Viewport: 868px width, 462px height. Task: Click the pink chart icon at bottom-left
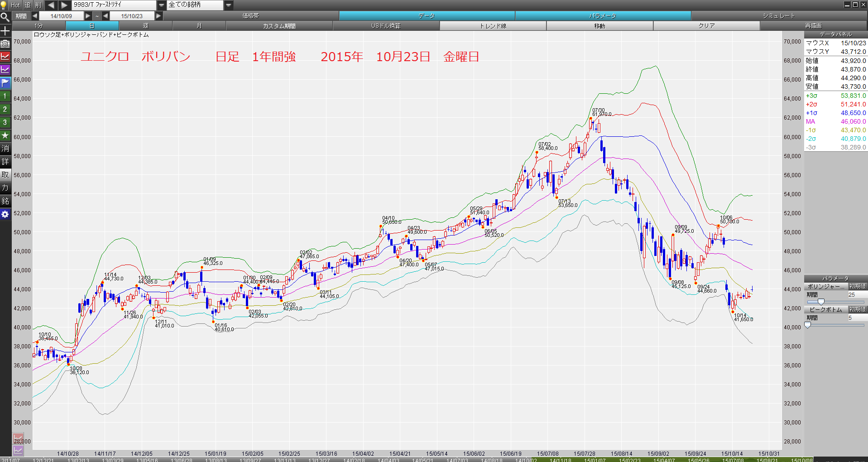[x=18, y=439]
